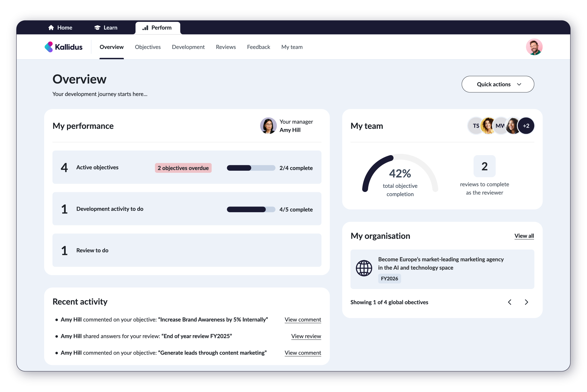Open Development activity to do row
Screen dimensions: 587x392
coord(187,209)
